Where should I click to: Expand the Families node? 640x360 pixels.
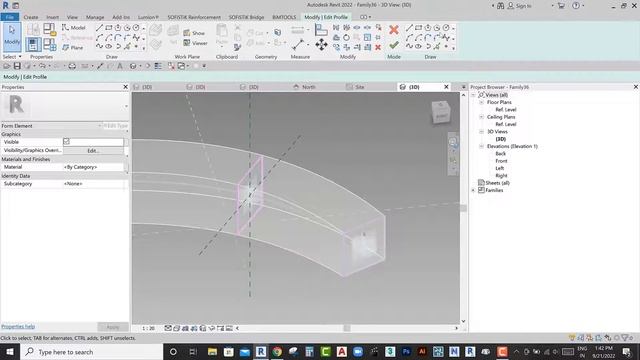[x=473, y=190]
